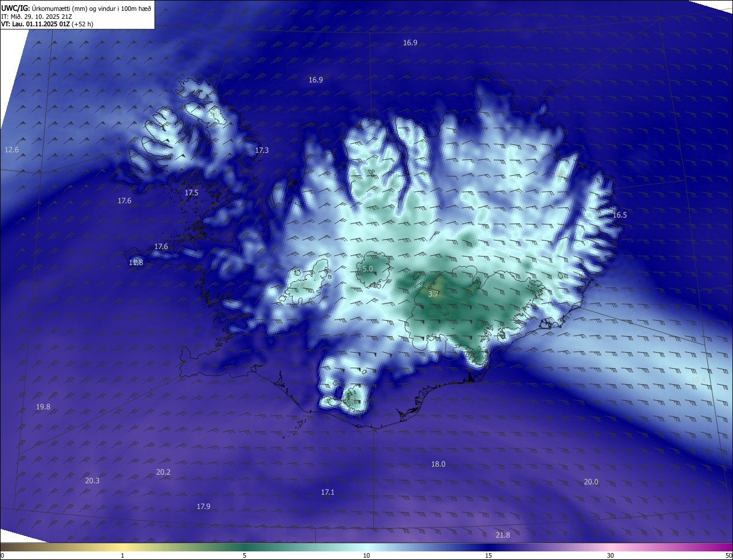Click the colorbar tick label 15
Image resolution: width=733 pixels, height=560 pixels.
pyautogui.click(x=488, y=556)
